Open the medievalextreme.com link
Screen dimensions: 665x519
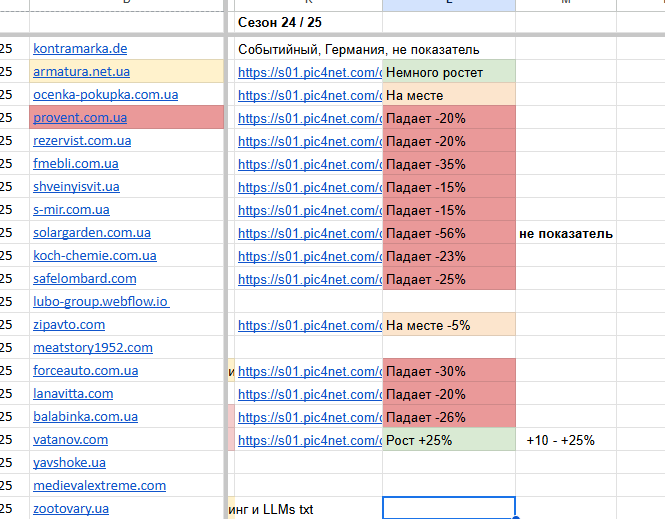pyautogui.click(x=100, y=486)
